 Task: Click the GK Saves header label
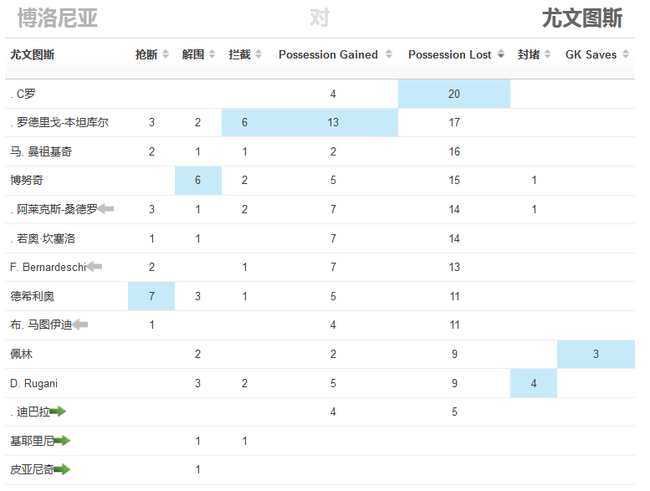coord(591,54)
